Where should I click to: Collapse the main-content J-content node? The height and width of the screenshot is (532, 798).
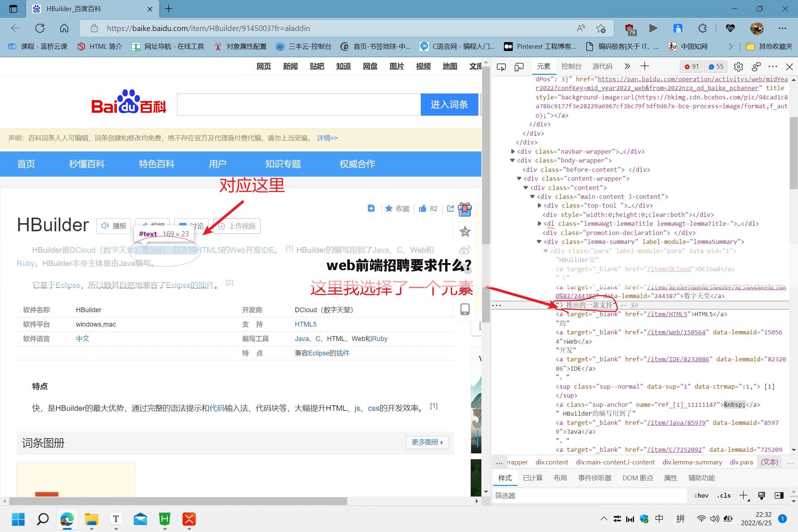(532, 197)
